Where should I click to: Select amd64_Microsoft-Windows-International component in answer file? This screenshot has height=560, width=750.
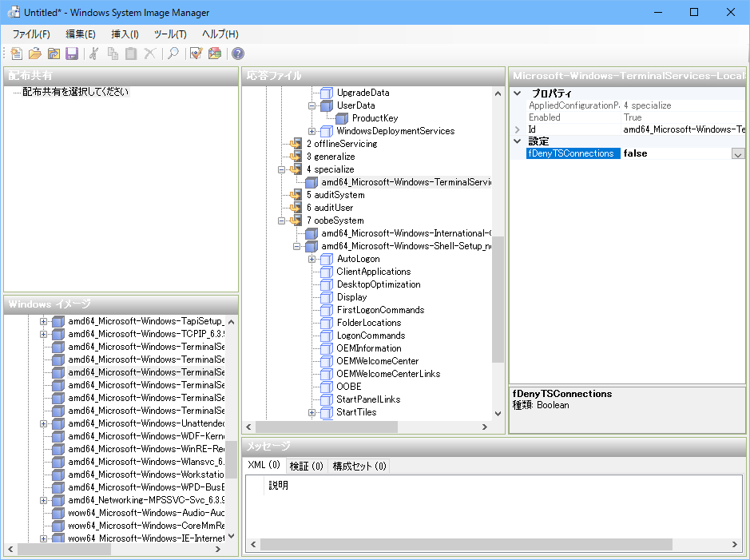407,233
